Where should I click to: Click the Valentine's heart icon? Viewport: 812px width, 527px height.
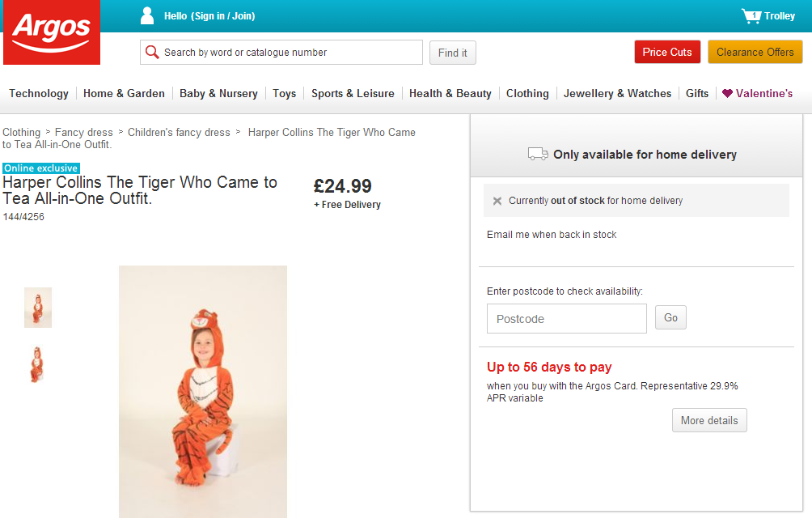[727, 93]
